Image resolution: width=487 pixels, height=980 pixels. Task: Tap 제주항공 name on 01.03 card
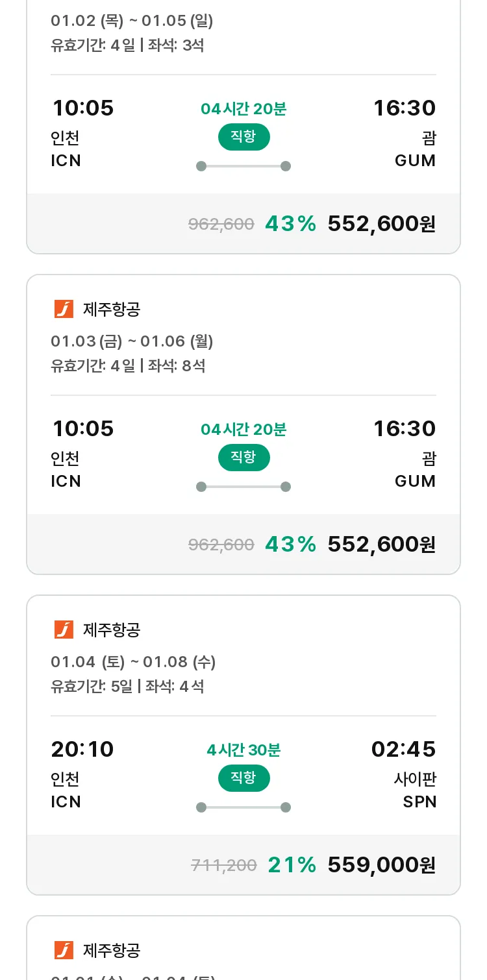[112, 310]
